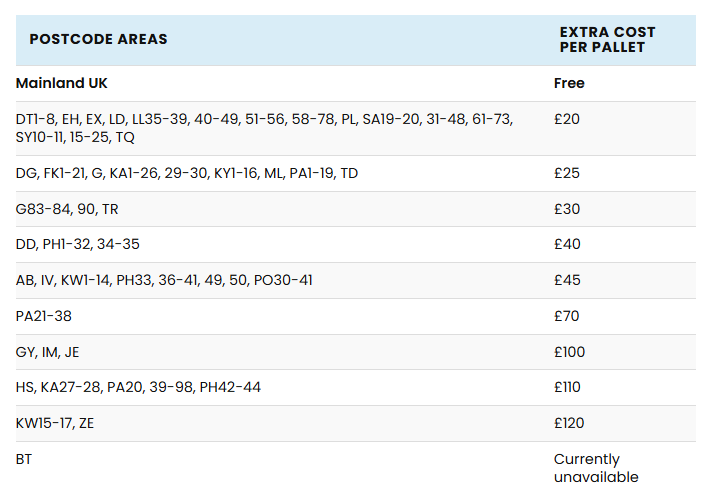Click the PA21-38 postcode cell
Viewport: 705px width, 496px height.
point(44,317)
